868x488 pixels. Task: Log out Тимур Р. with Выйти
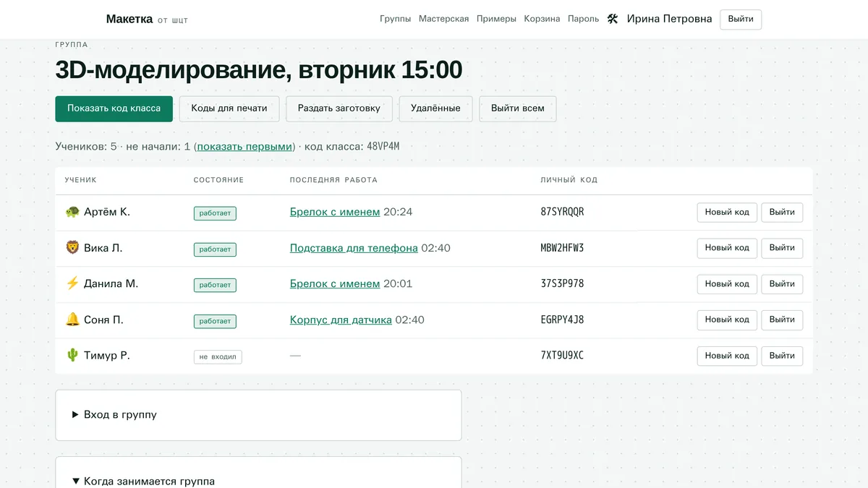pos(782,356)
